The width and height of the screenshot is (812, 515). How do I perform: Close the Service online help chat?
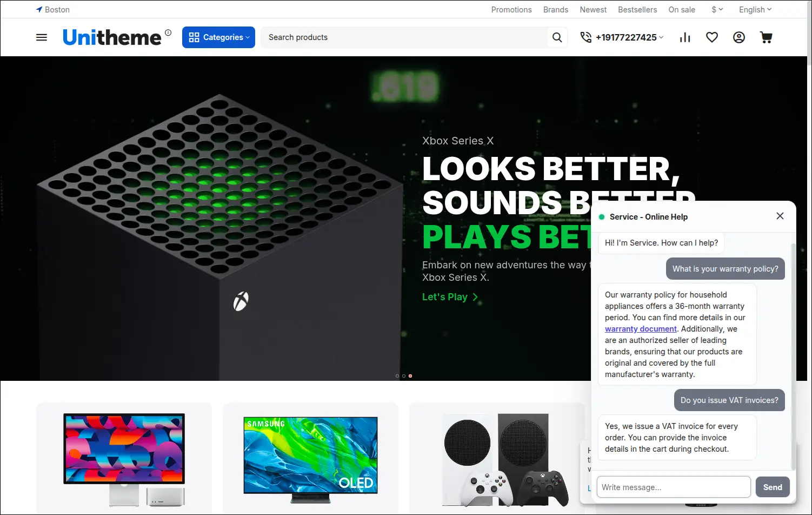780,216
